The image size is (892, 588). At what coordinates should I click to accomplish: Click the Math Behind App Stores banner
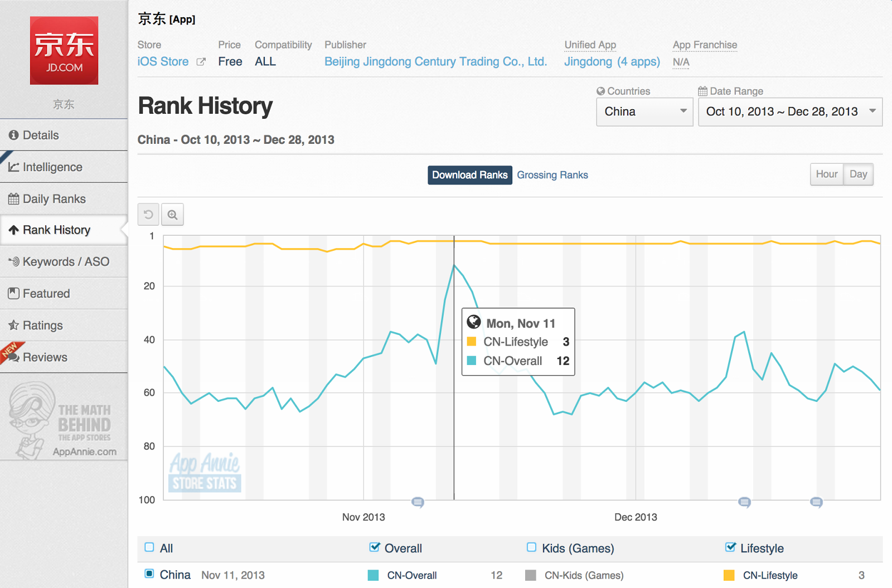pyautogui.click(x=63, y=420)
